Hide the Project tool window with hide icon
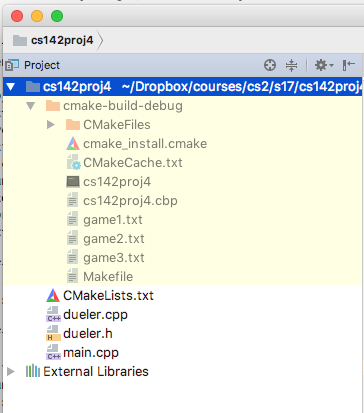This screenshot has height=413, width=364. 348,65
